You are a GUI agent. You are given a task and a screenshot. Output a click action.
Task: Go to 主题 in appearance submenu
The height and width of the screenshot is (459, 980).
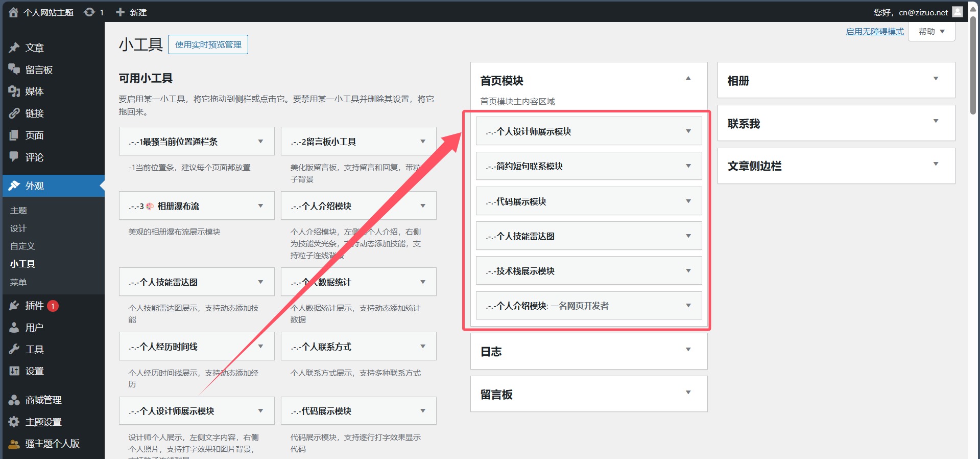pyautogui.click(x=18, y=210)
